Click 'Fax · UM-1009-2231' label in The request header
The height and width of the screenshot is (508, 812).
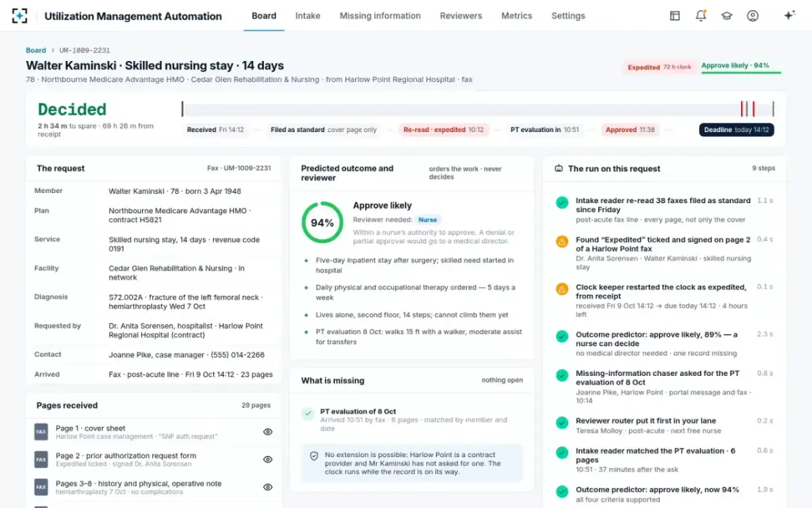tap(239, 168)
